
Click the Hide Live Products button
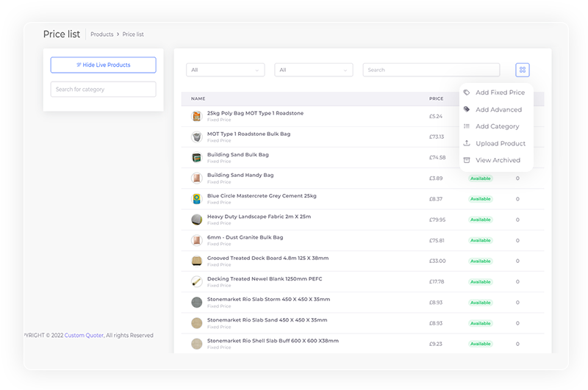tap(103, 65)
